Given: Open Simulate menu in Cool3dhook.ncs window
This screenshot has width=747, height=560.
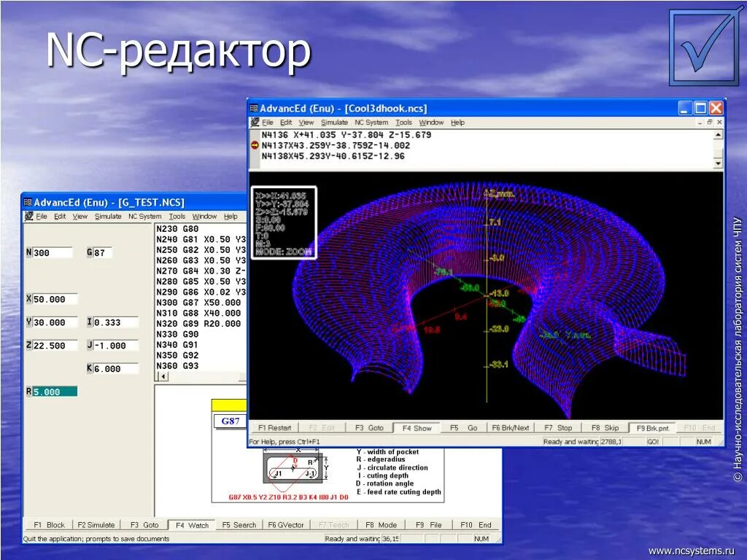Looking at the screenshot, I should tap(334, 122).
